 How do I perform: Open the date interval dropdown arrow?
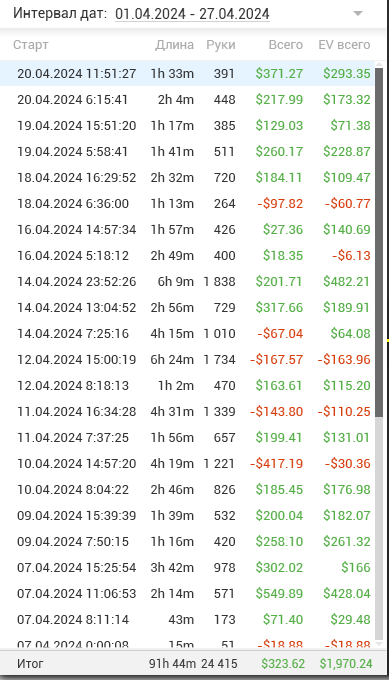pyautogui.click(x=358, y=14)
